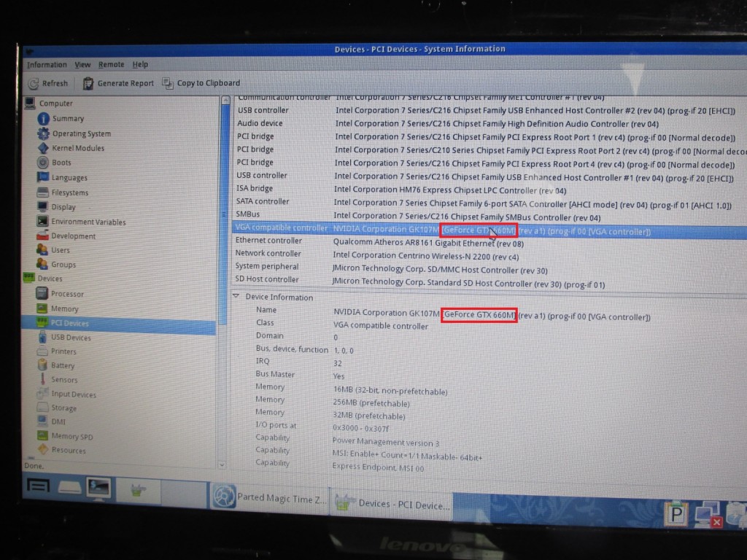
Task: Select the Sensors thermometer icon
Action: click(42, 379)
